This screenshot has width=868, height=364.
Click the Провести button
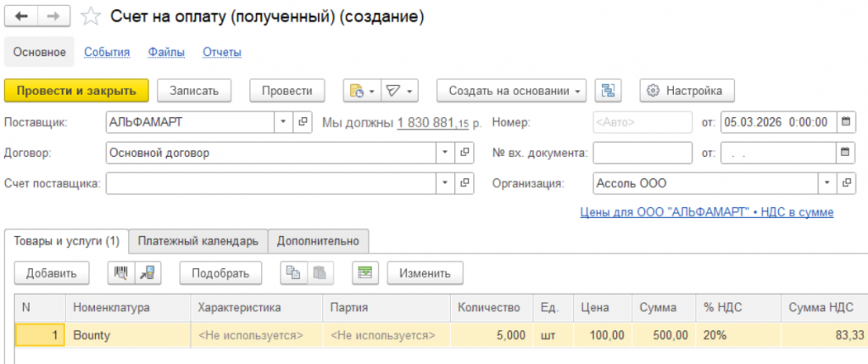point(287,91)
